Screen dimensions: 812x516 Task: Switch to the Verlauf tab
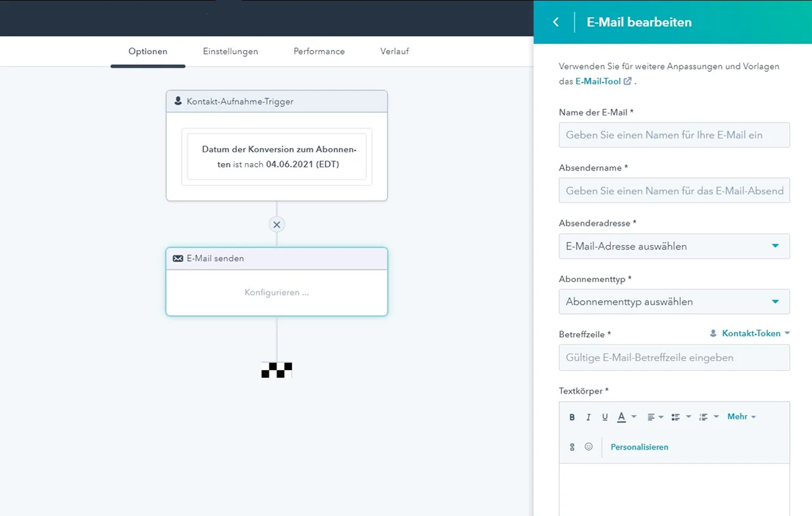tap(395, 51)
